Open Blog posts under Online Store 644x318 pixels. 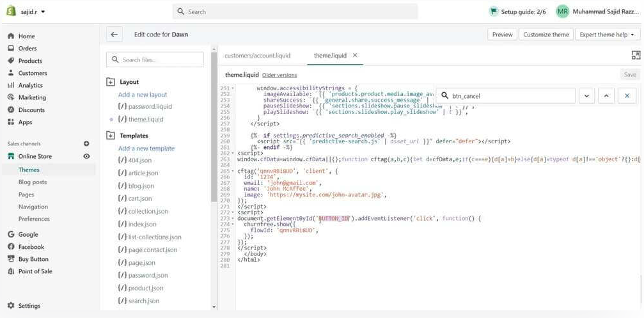pyautogui.click(x=33, y=182)
